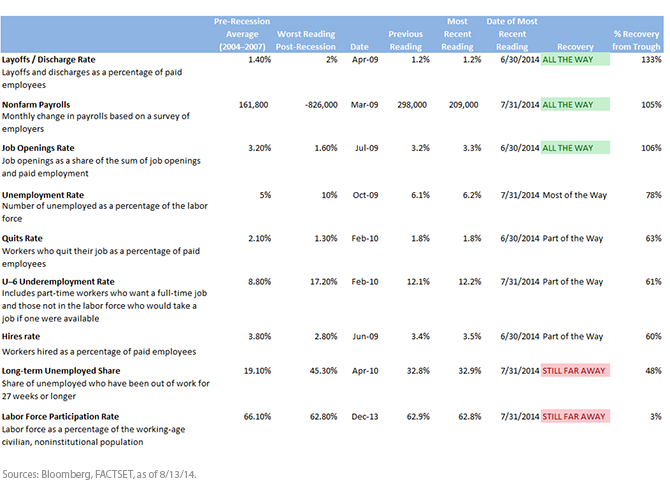This screenshot has height=485, width=670.
Task: Select the 133% recovery value
Action: (651, 60)
